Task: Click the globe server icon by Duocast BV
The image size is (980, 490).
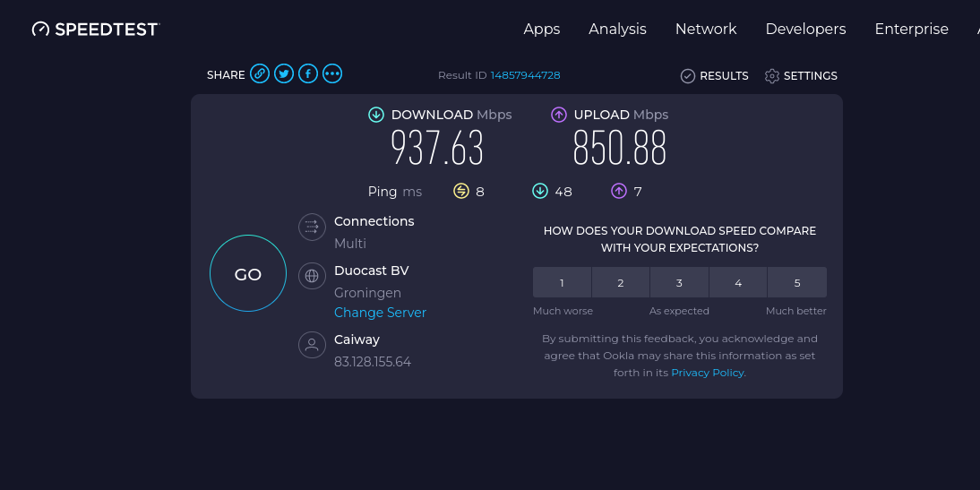Action: pos(312,276)
